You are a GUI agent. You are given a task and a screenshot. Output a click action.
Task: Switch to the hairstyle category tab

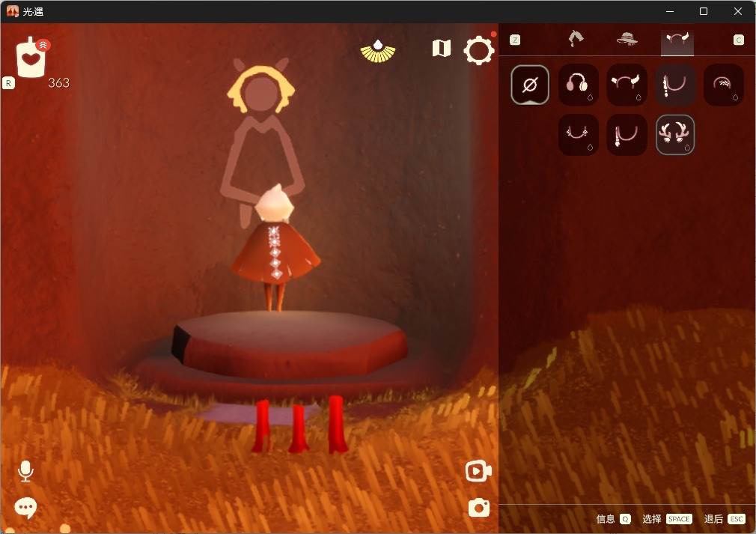[576, 39]
